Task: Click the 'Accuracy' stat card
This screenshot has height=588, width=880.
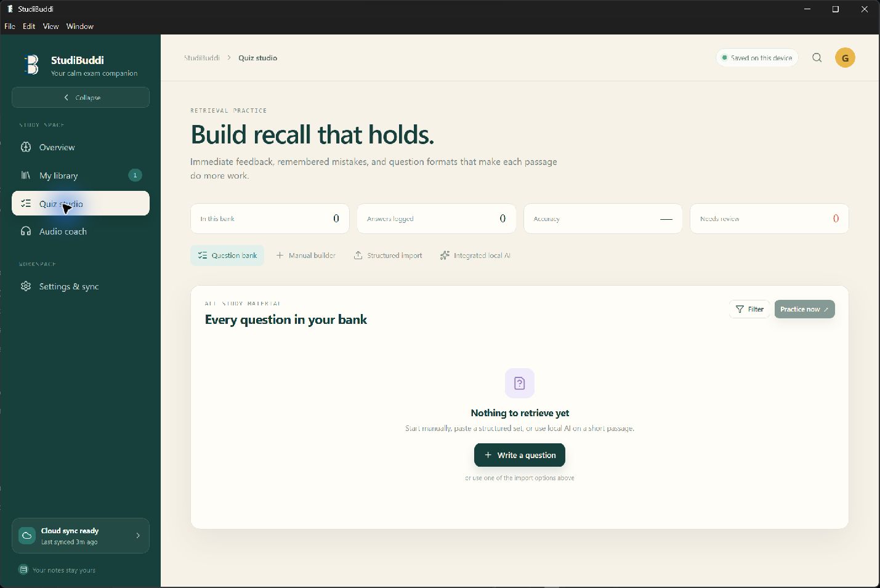Action: [x=603, y=219]
